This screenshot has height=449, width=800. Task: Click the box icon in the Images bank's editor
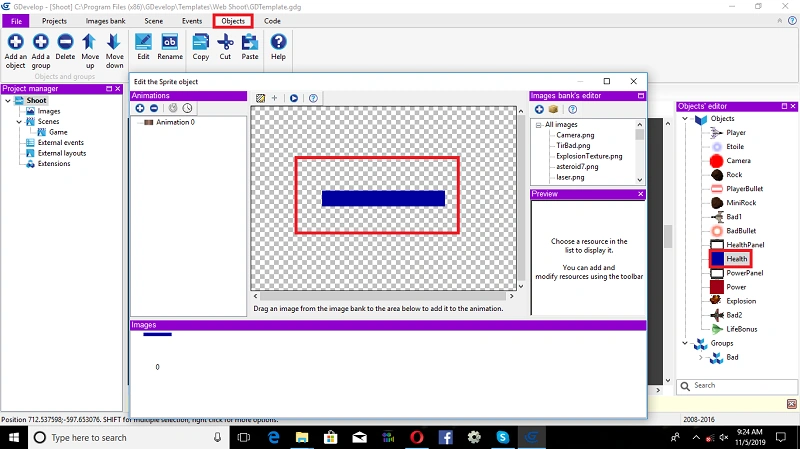(x=553, y=109)
